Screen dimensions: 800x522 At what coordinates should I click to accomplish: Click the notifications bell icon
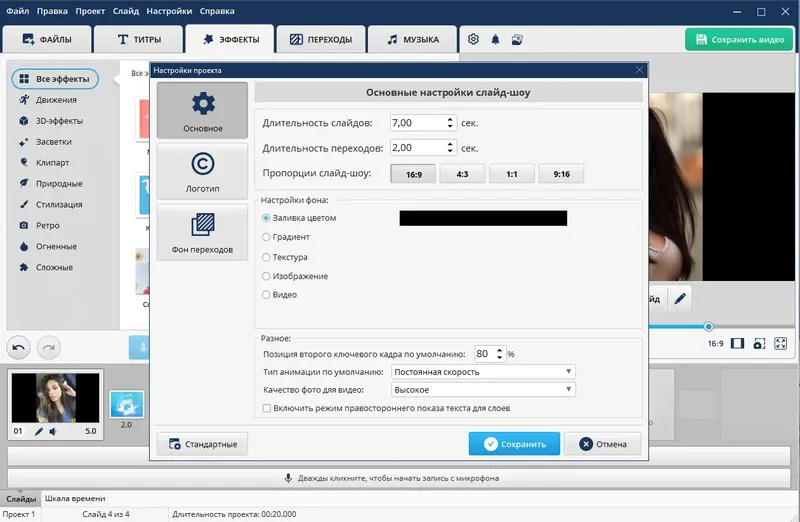coord(495,39)
